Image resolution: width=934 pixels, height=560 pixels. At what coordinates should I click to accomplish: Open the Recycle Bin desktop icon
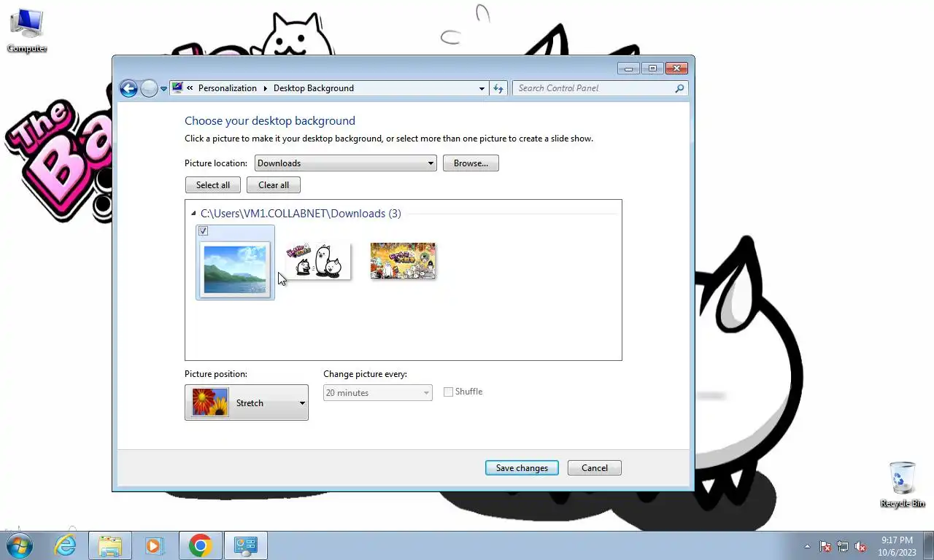pyautogui.click(x=903, y=485)
